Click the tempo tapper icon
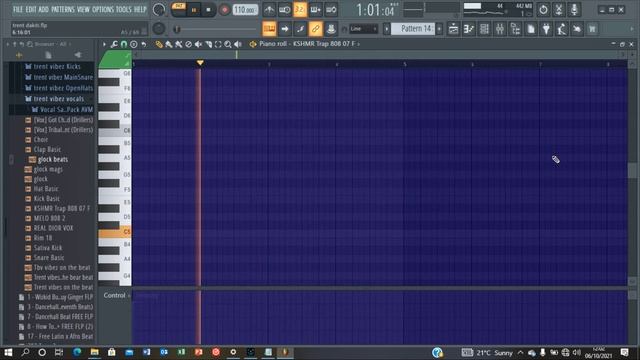Image resolution: width=640 pixels, height=360 pixels. tap(562, 29)
